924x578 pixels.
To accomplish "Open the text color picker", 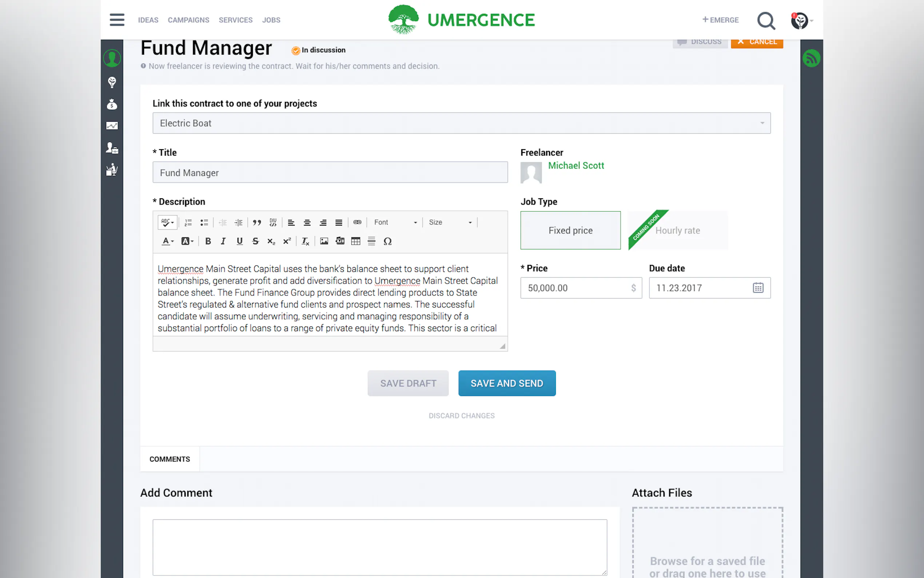I will [x=167, y=241].
